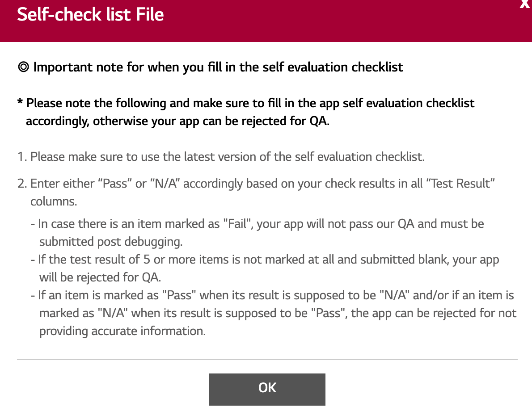Click the 'providing accurate information.' line

pos(122,331)
